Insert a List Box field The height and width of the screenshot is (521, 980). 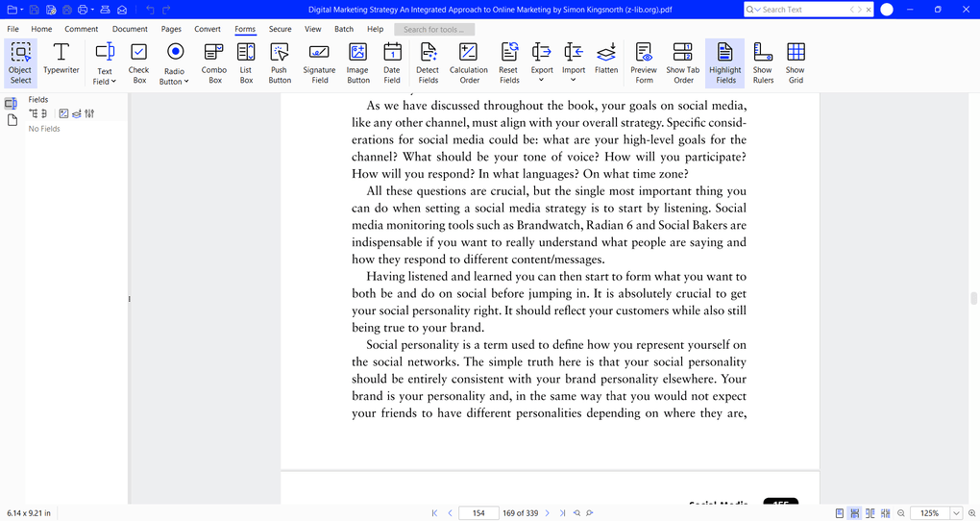click(x=246, y=63)
